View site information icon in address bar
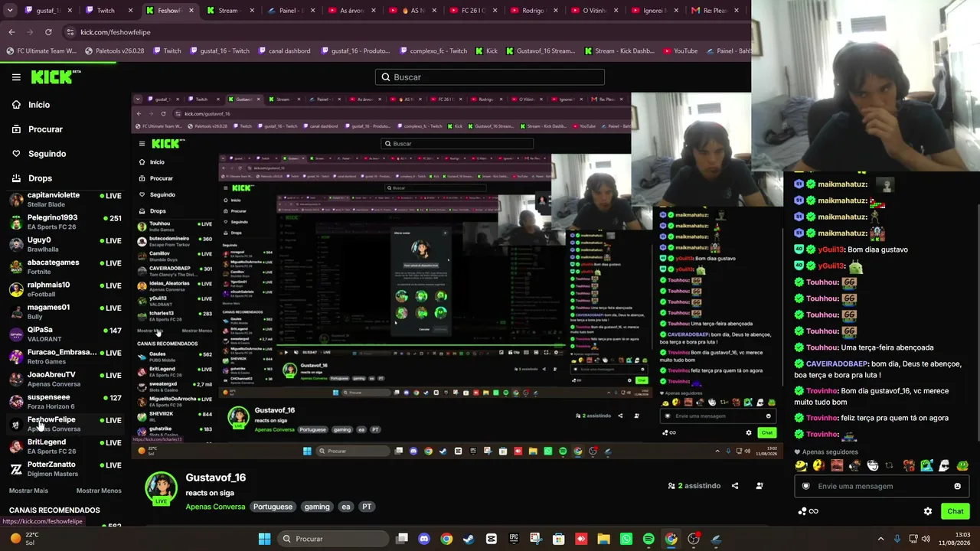This screenshot has width=980, height=551. pyautogui.click(x=70, y=32)
